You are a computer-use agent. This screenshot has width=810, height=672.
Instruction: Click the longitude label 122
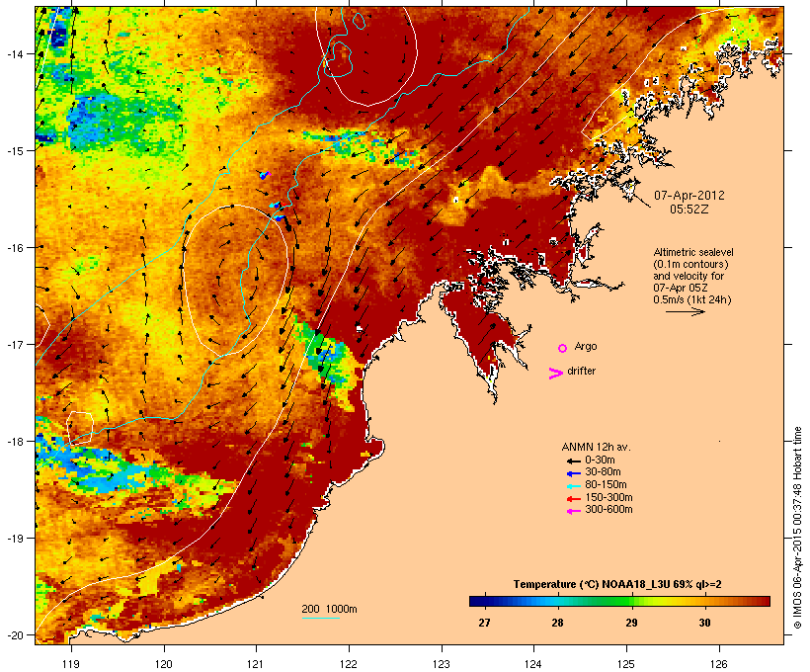[x=349, y=664]
